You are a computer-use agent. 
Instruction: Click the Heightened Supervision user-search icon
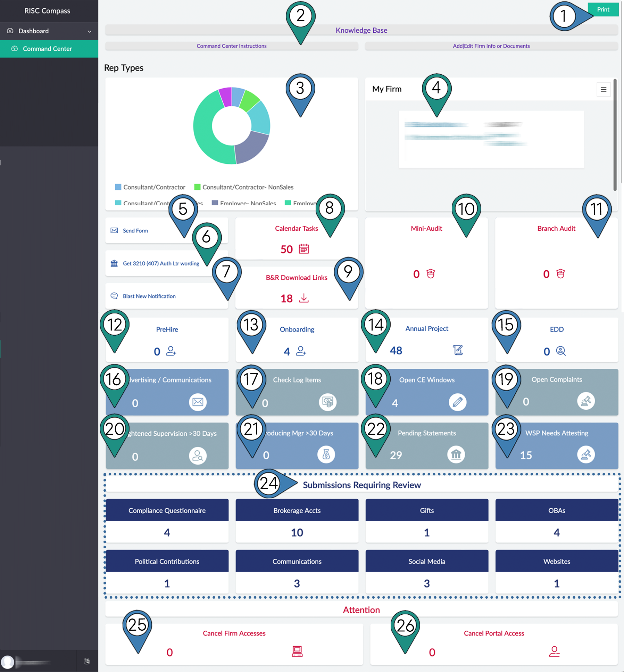pos(198,456)
